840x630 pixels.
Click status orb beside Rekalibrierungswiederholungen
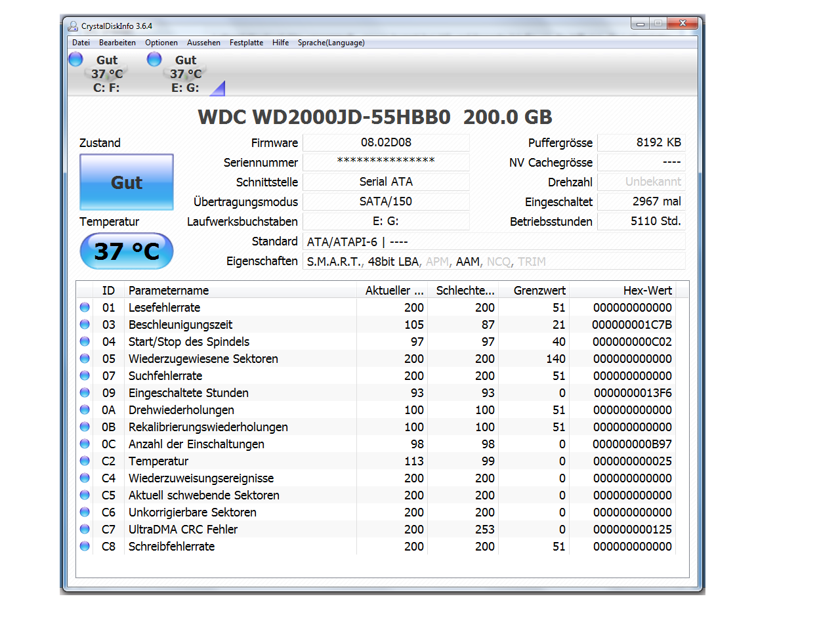point(85,427)
